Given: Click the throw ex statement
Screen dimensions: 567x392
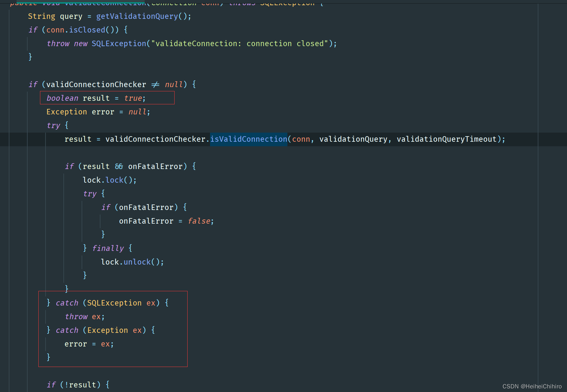Looking at the screenshot, I should click(x=85, y=317).
